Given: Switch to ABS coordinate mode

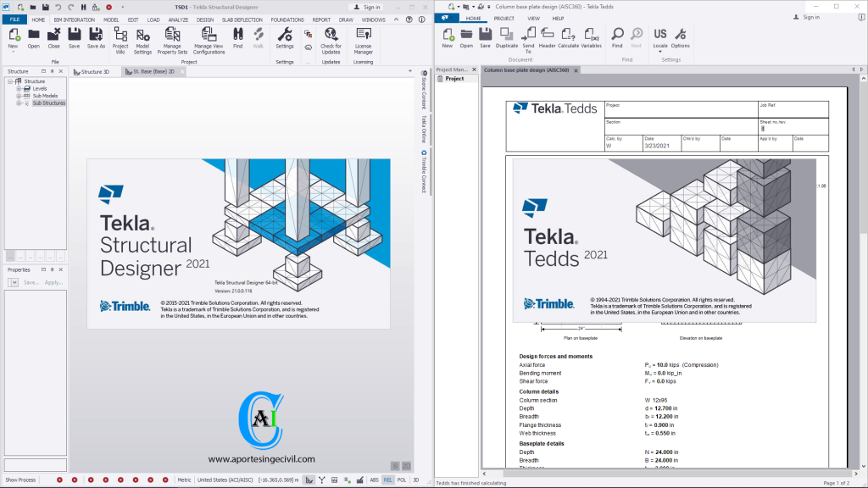Looking at the screenshot, I should (x=374, y=480).
